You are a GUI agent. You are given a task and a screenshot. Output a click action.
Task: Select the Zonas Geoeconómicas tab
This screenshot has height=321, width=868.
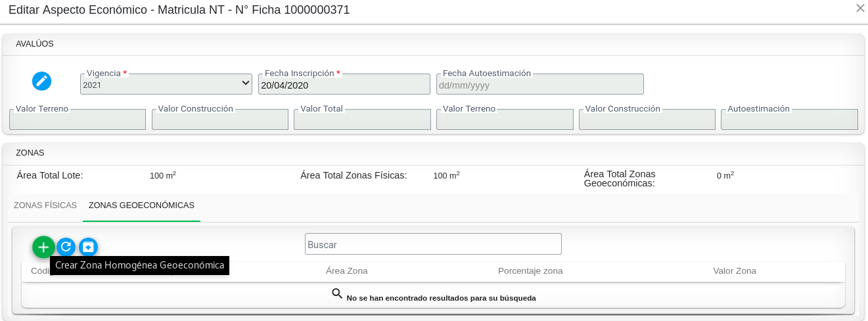pos(141,205)
